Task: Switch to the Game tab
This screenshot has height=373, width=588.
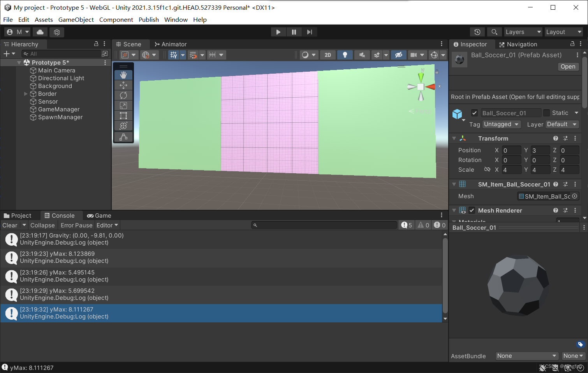Action: point(99,215)
